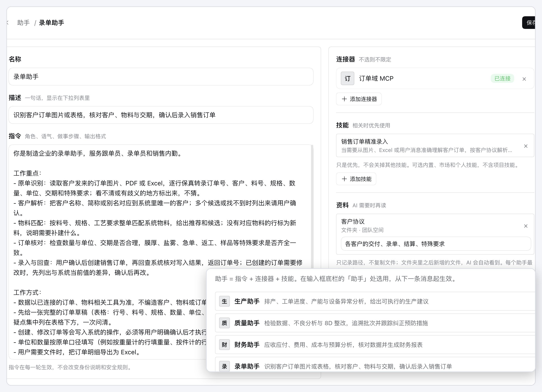The image size is (542, 392).
Task: Click the 名称 input field with 录单助手
Action: 161,77
